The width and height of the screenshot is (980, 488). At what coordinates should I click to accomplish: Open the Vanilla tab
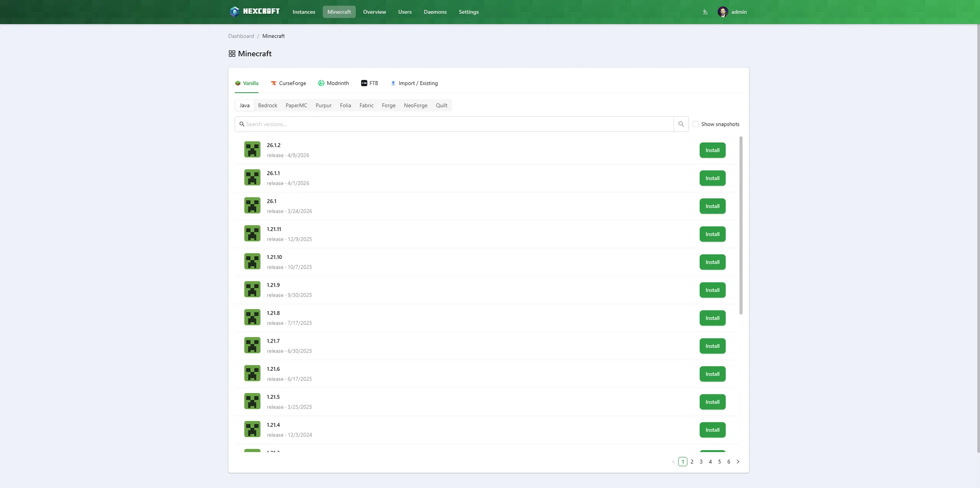click(x=247, y=83)
